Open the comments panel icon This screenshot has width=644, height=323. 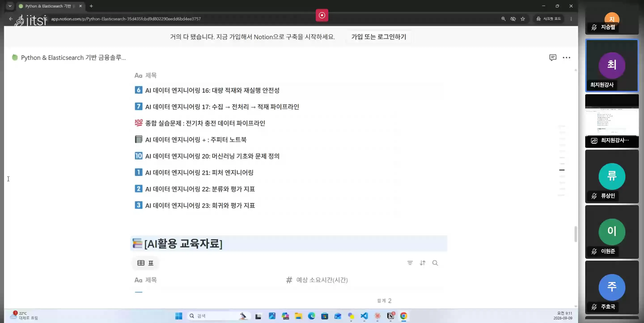(553, 57)
